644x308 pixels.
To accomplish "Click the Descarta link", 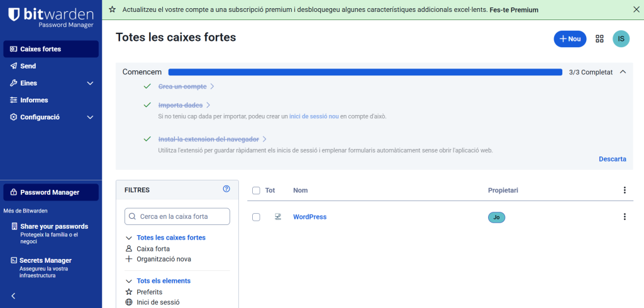I will pos(612,159).
